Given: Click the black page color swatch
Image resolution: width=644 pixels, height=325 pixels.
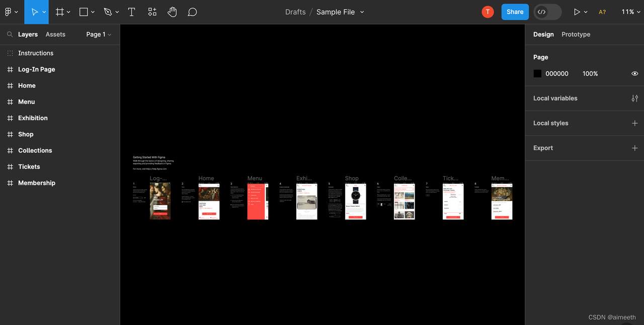Looking at the screenshot, I should click(x=537, y=73).
